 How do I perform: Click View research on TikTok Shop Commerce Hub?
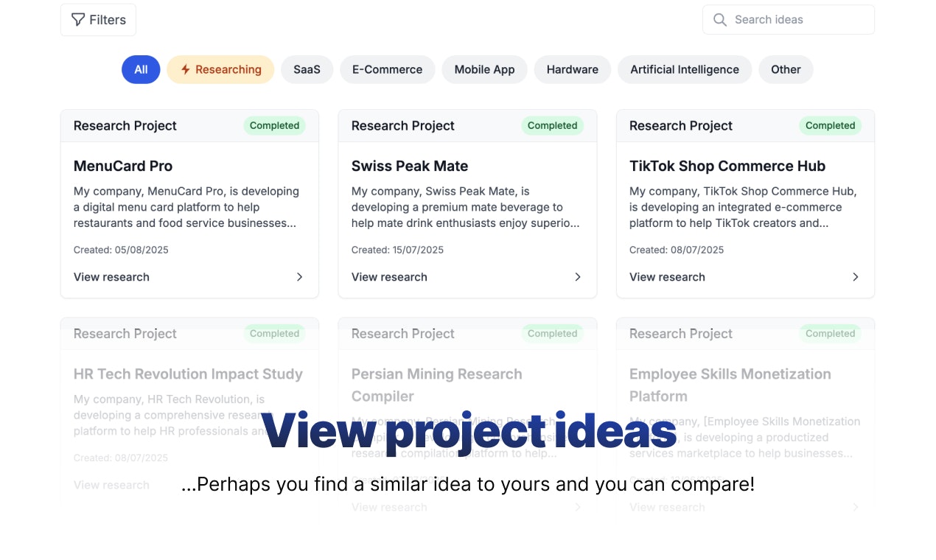pyautogui.click(x=667, y=277)
